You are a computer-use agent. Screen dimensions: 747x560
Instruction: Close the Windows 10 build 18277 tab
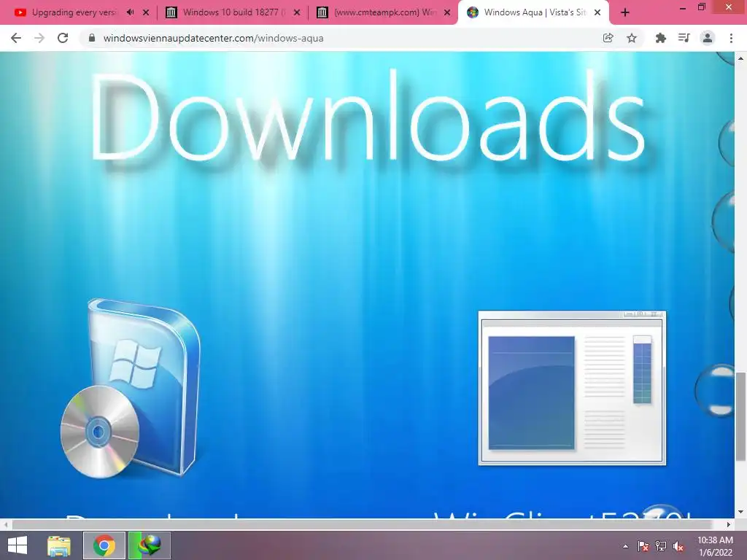pos(297,12)
